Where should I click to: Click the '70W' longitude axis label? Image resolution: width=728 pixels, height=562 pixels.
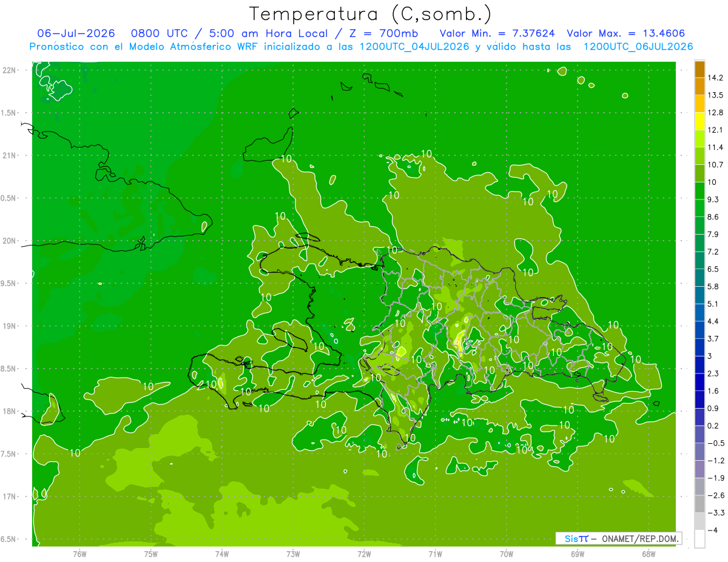click(507, 554)
